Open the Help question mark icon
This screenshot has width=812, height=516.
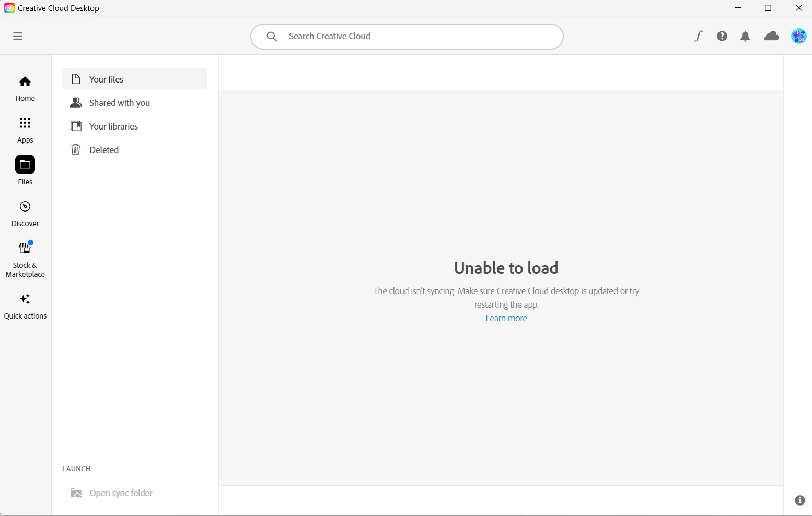coord(722,36)
